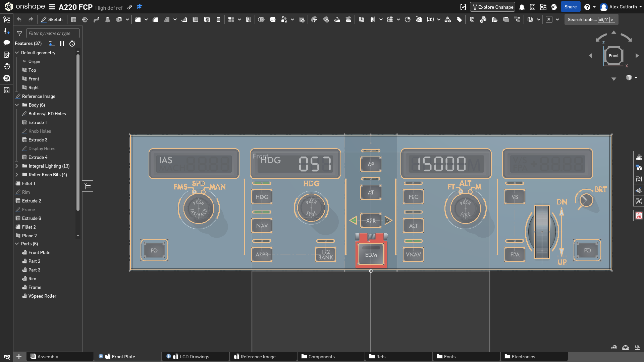Open the notifications bell
This screenshot has height=362, width=644.
click(522, 7)
